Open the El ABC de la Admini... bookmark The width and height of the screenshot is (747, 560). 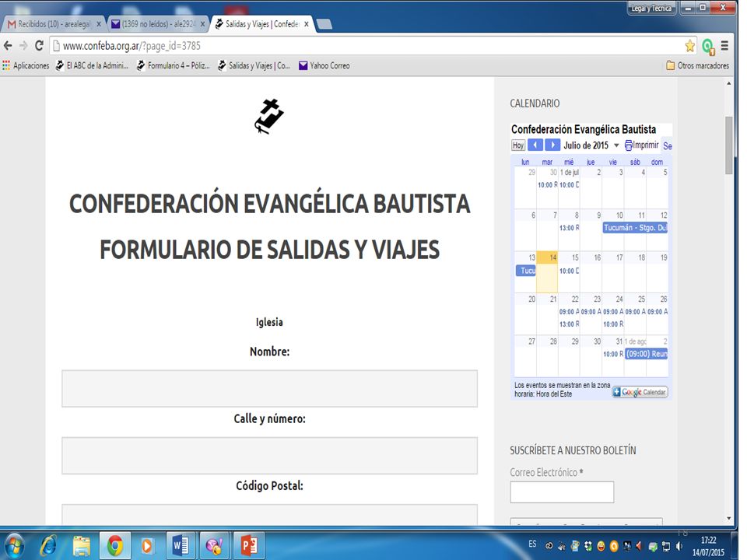click(92, 65)
